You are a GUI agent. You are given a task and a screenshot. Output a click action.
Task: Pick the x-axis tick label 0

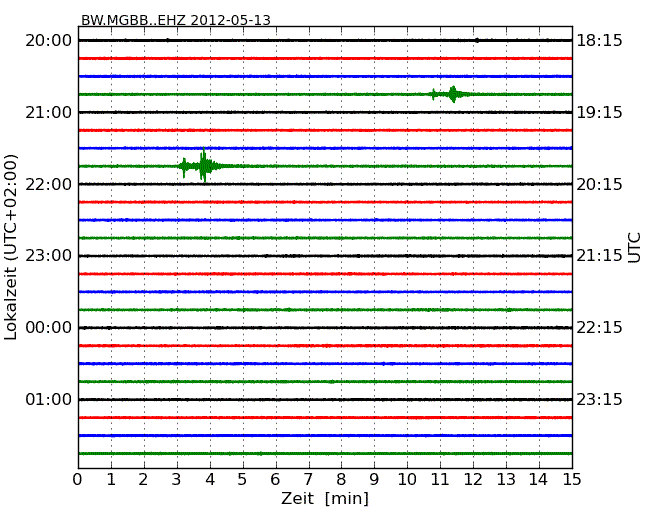point(78,479)
